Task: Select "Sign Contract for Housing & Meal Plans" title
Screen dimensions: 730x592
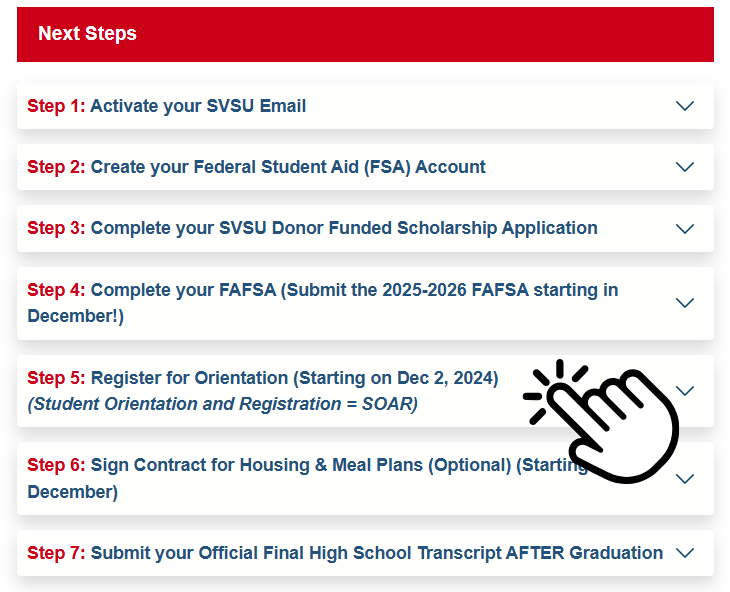Action: [x=301, y=465]
